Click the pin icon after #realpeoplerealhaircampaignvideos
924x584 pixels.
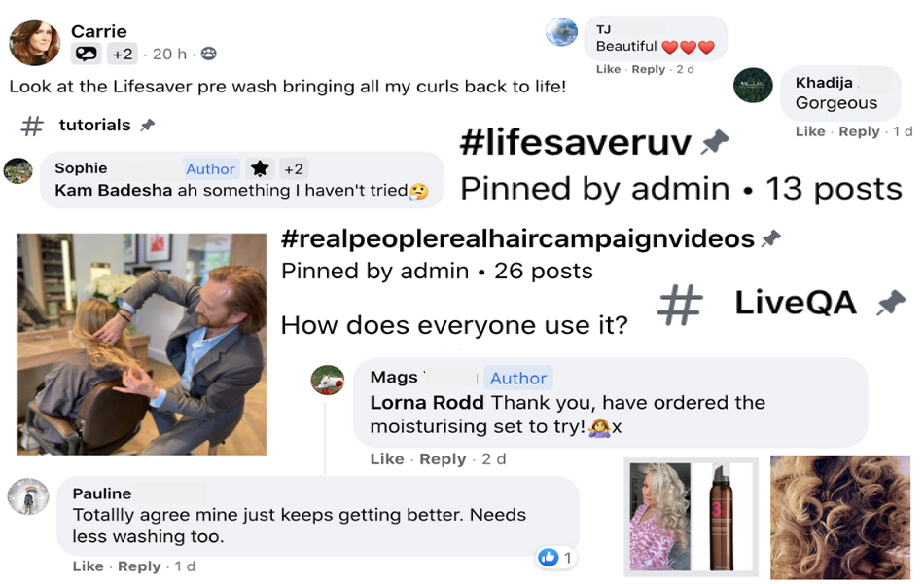coord(770,238)
